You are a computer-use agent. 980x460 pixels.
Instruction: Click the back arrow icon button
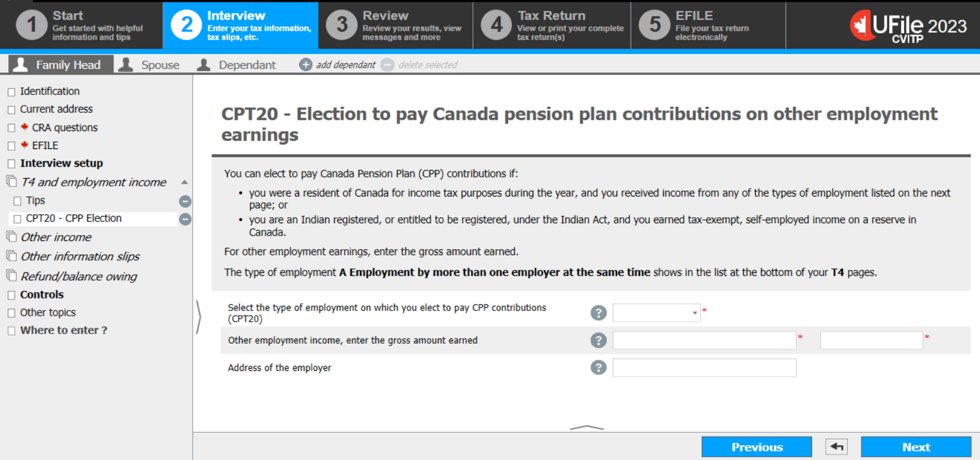(836, 447)
